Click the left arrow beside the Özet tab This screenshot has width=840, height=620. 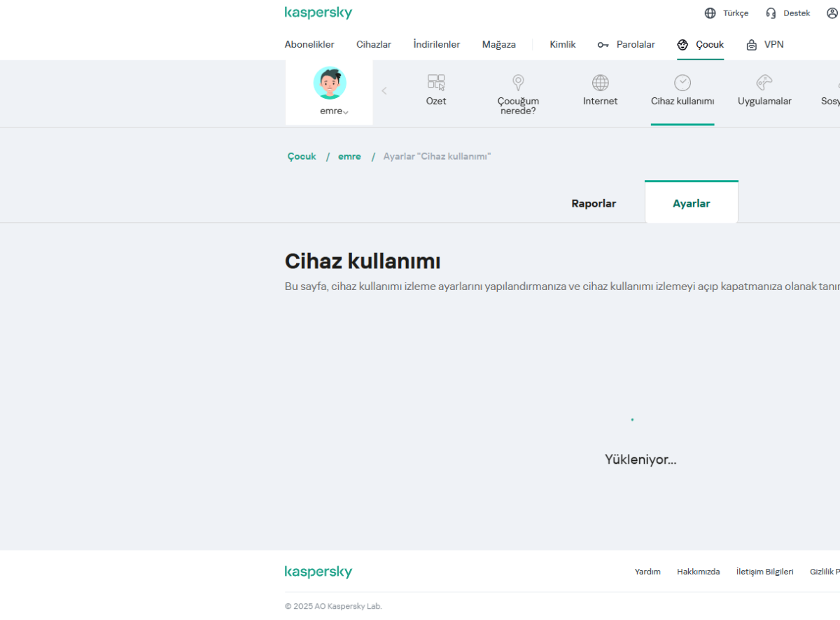384,90
